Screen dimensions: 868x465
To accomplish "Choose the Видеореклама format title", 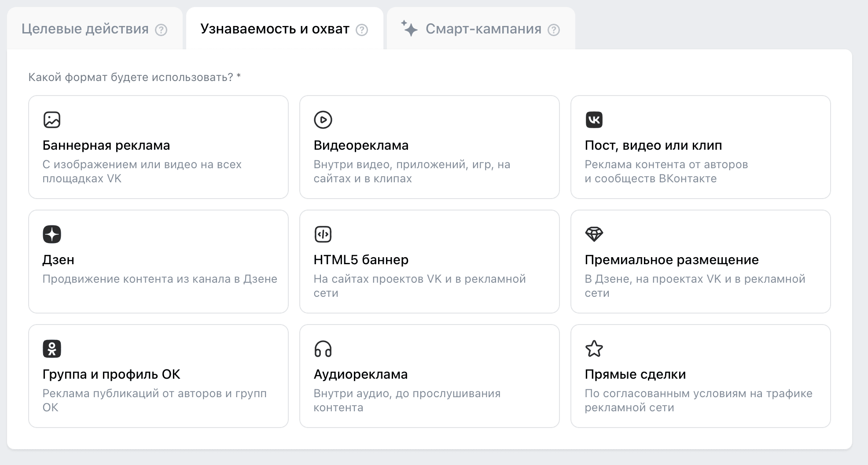I will pos(361,145).
